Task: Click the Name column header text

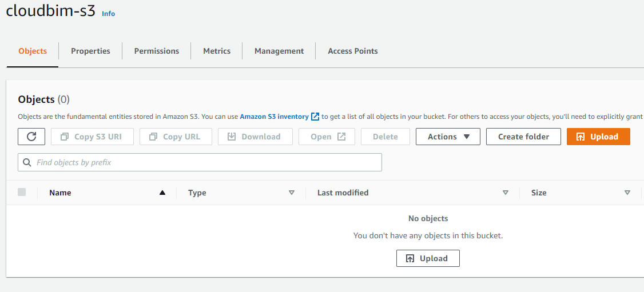Action: (x=60, y=193)
